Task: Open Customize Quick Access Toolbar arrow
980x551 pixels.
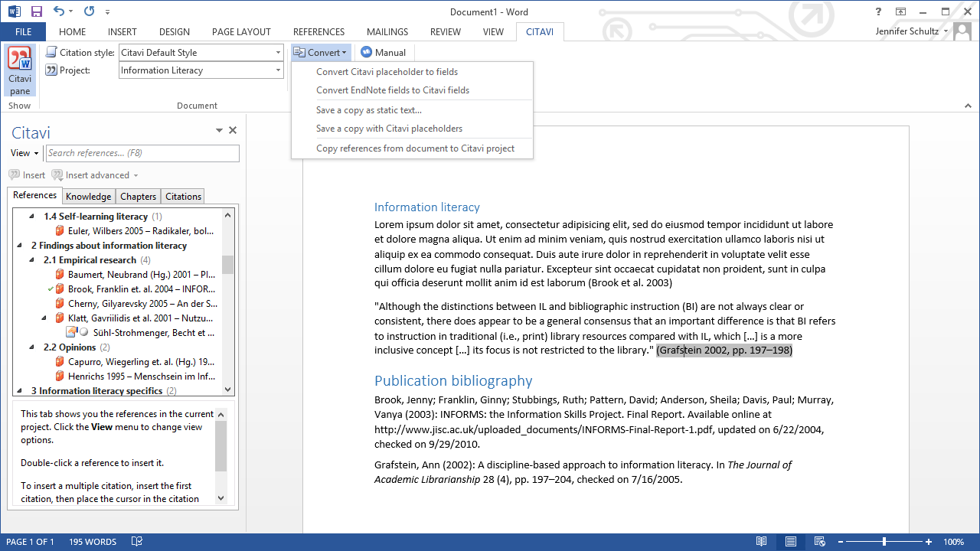Action: 108,12
